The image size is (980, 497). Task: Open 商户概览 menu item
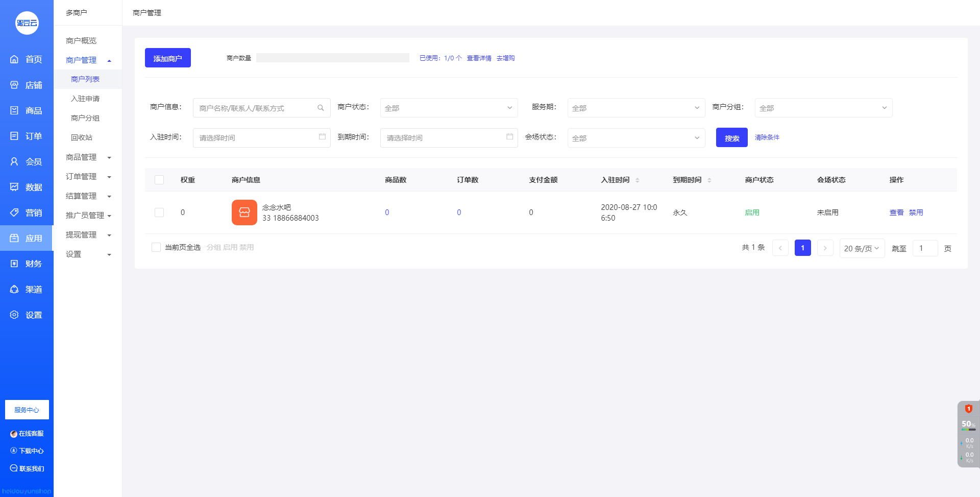(81, 40)
